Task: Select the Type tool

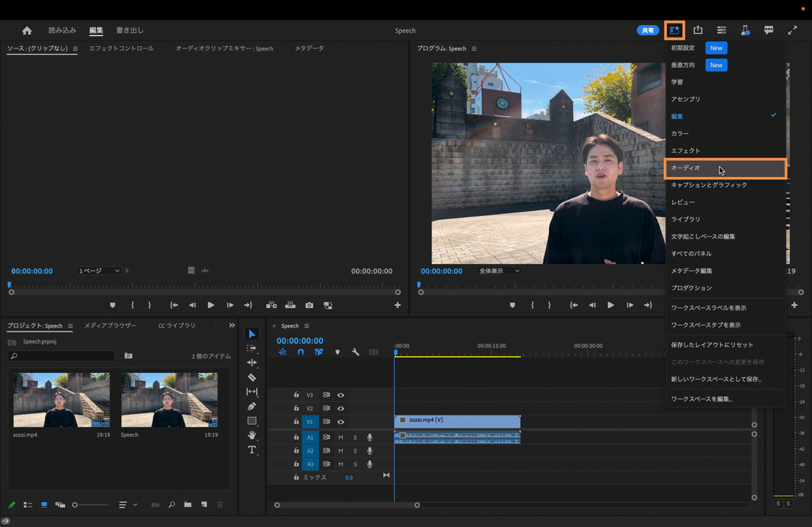Action: click(252, 450)
